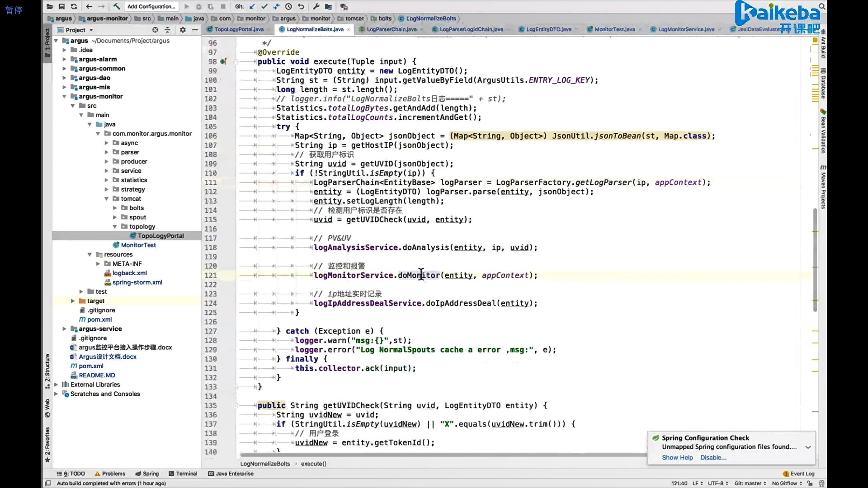The width and height of the screenshot is (868, 488).
Task: Toggle the Project tool window sidebar button
Action: point(47,43)
